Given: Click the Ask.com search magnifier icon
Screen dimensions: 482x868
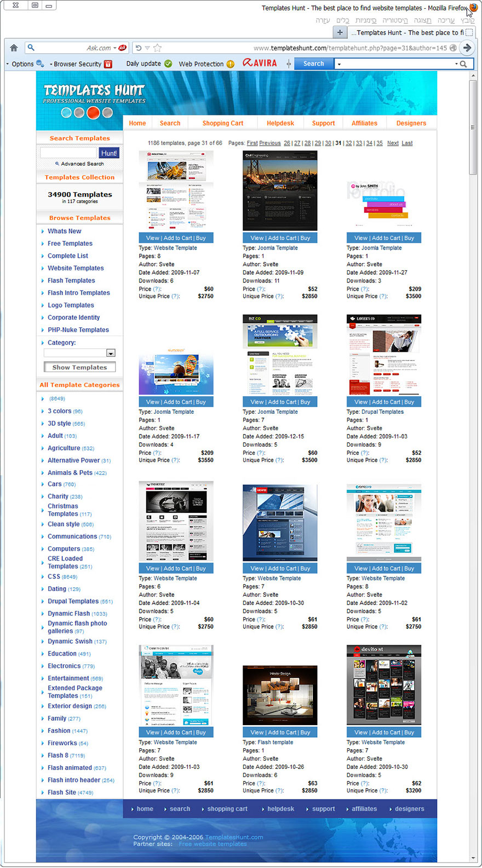Looking at the screenshot, I should click(x=31, y=48).
